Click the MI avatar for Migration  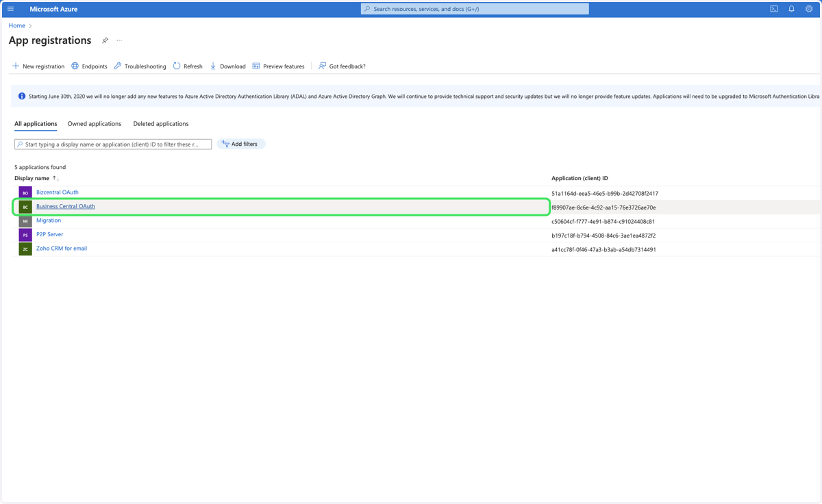25,221
